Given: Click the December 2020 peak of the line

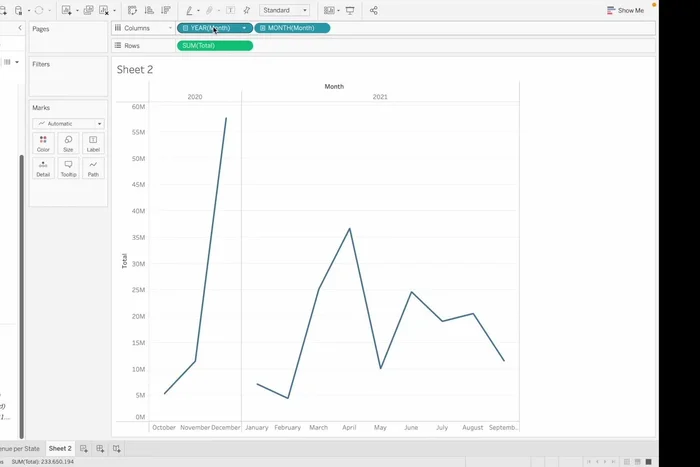Looking at the screenshot, I should click(226, 118).
